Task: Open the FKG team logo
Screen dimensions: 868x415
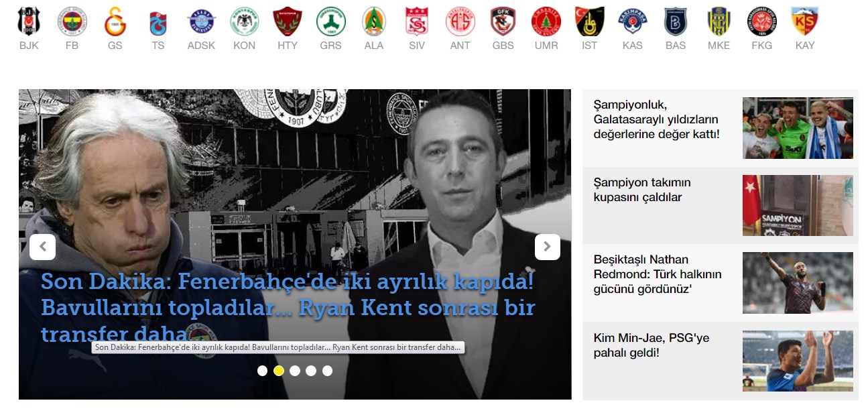Action: click(762, 21)
